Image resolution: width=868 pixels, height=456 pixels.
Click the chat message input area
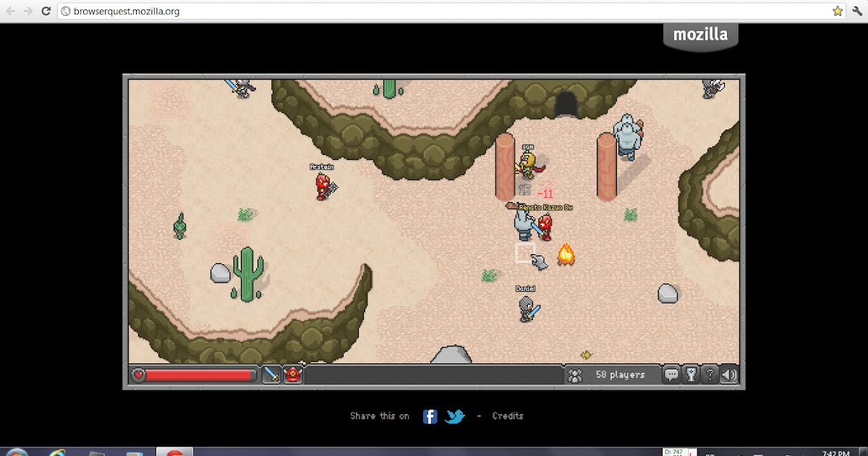pyautogui.click(x=434, y=374)
